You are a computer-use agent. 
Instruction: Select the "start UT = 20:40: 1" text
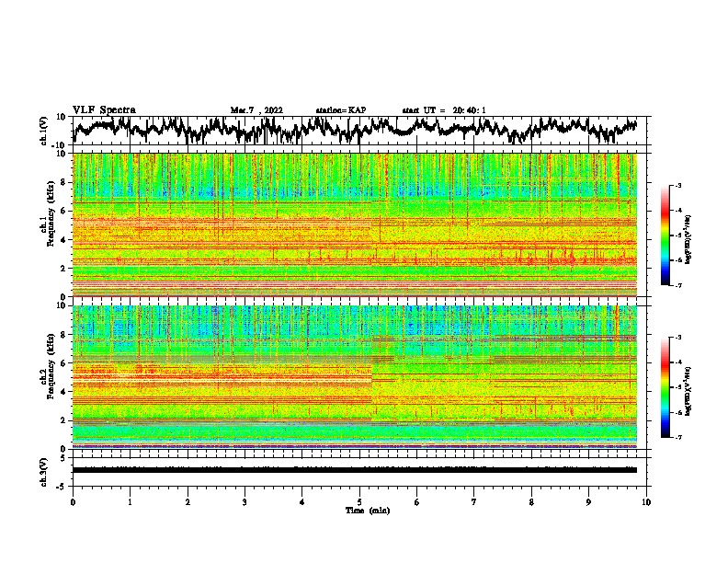[444, 110]
